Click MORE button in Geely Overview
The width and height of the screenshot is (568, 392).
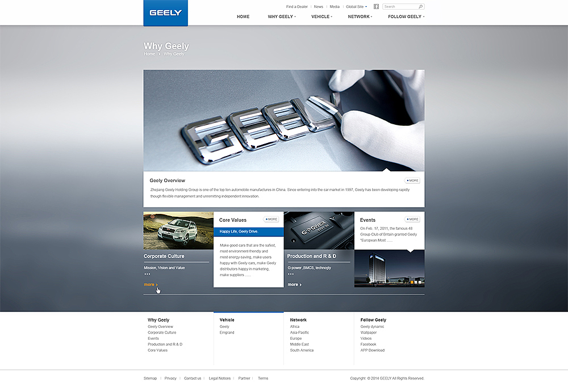[x=412, y=180]
